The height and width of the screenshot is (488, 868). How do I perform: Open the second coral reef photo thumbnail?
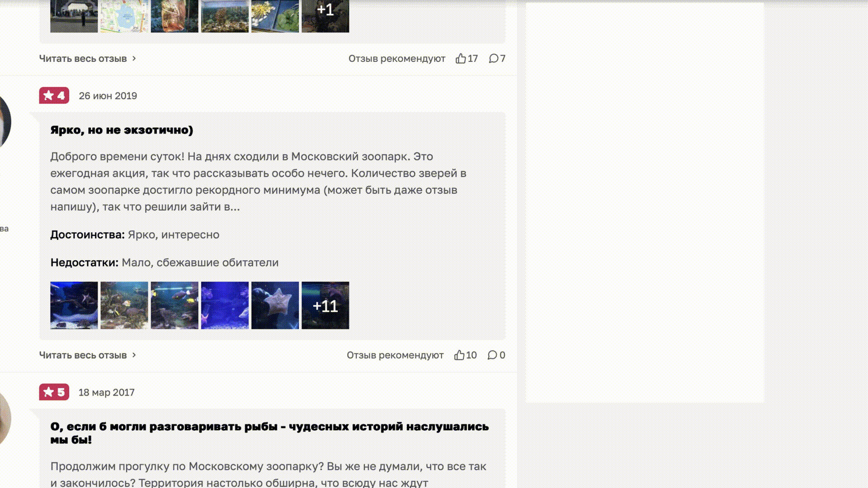(124, 305)
